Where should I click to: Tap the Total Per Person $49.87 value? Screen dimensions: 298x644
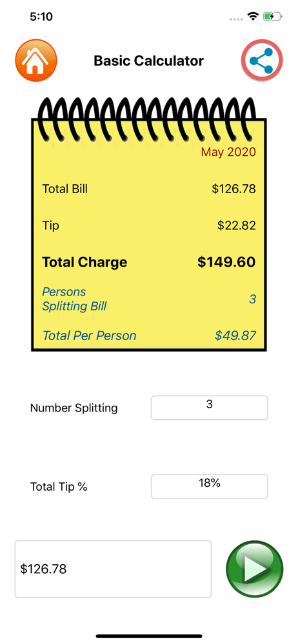tap(235, 336)
